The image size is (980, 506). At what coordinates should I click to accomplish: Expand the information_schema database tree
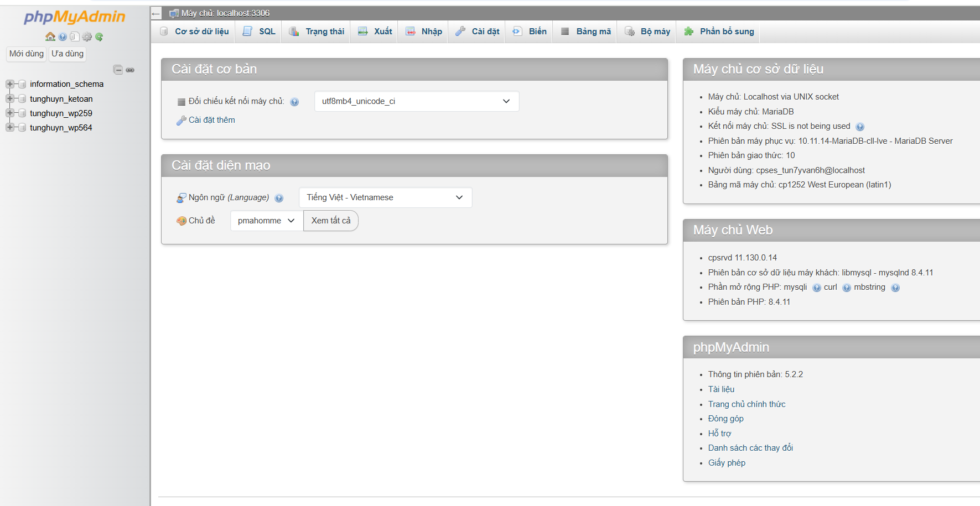click(9, 84)
